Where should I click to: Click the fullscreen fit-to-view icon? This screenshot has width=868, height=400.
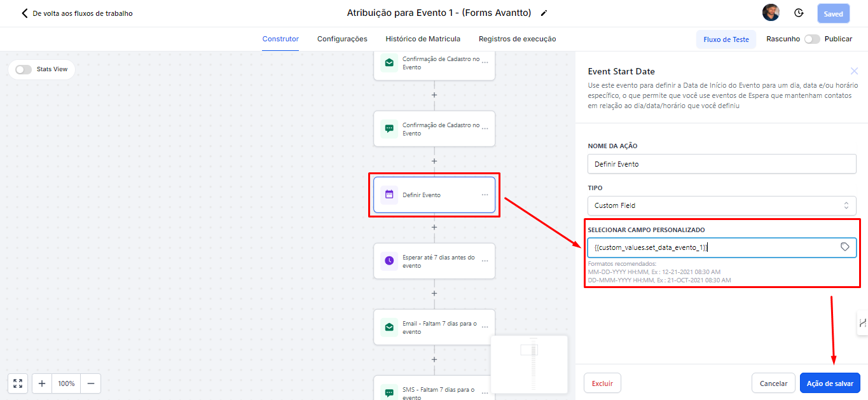click(x=18, y=383)
